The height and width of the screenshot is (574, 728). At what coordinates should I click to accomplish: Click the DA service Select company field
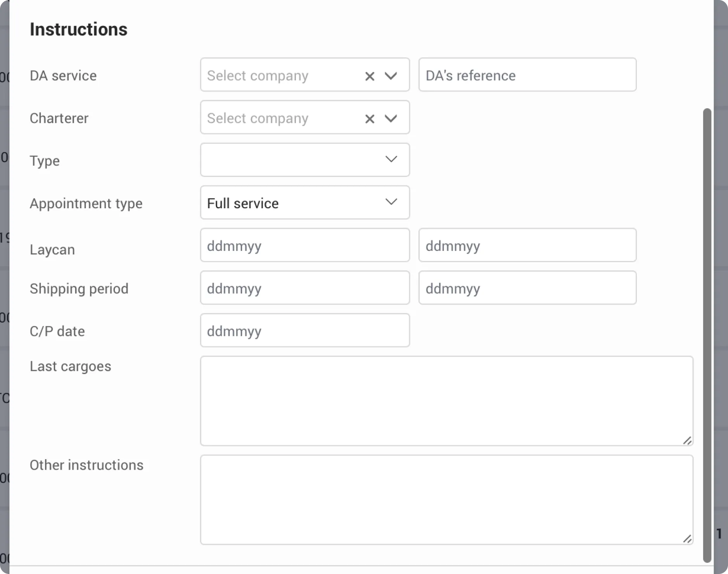click(x=305, y=75)
